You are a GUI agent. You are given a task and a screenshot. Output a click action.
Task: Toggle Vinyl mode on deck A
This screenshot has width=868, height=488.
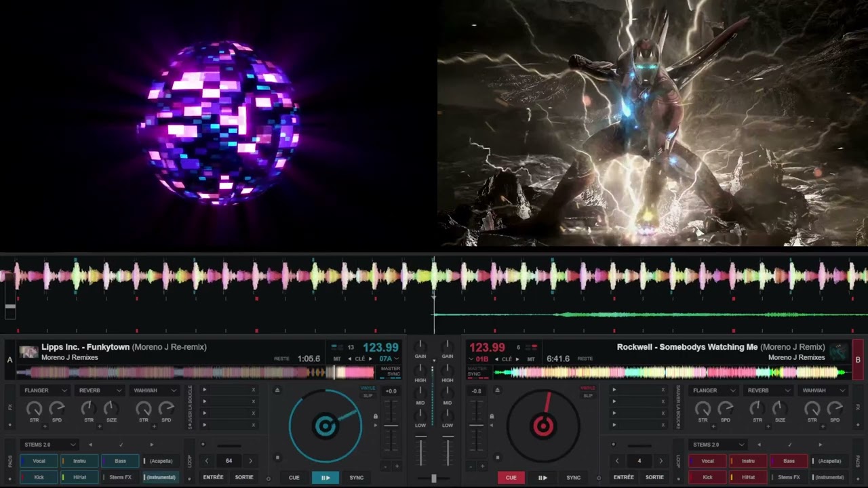368,388
